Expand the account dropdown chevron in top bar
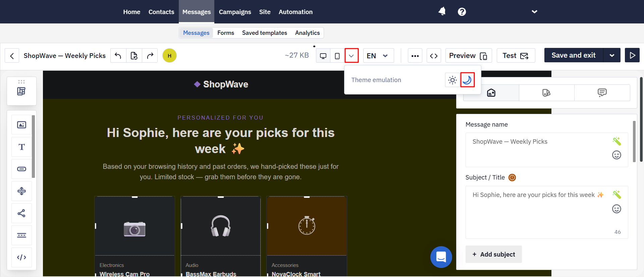The height and width of the screenshot is (277, 644). [x=535, y=12]
